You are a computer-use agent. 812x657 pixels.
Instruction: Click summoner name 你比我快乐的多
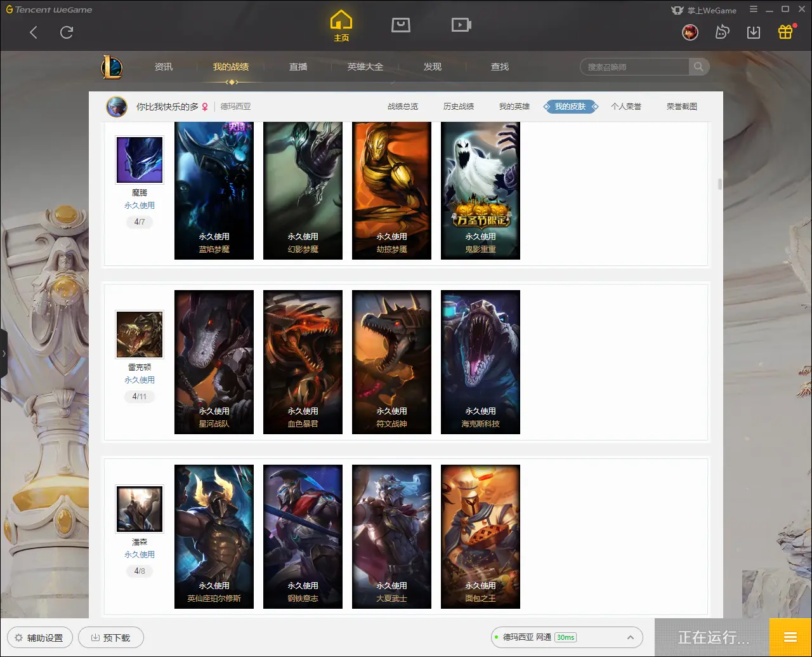[167, 107]
